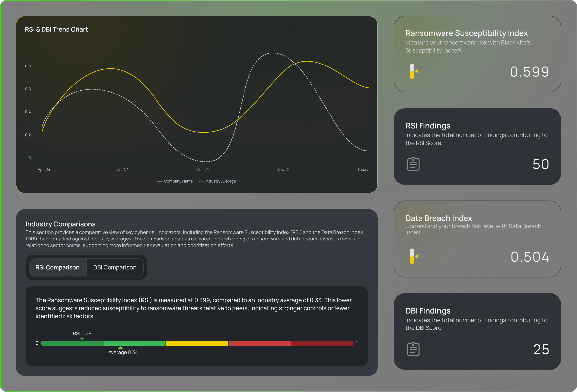Toggle the Company Name legend series

(x=175, y=181)
